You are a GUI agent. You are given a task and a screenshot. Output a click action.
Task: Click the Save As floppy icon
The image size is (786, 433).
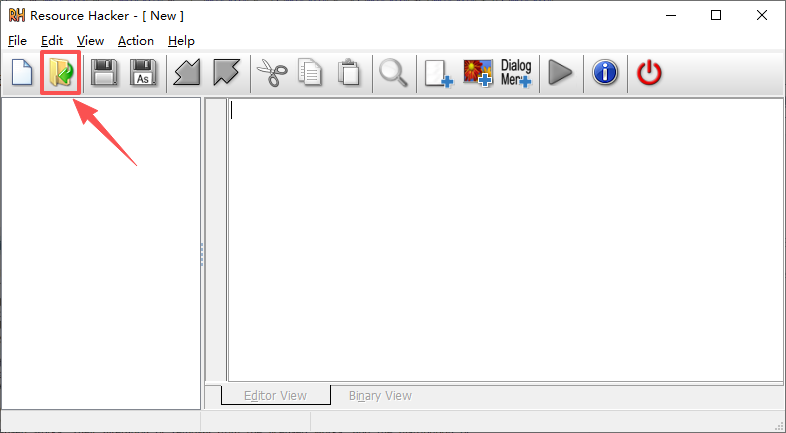pos(143,72)
